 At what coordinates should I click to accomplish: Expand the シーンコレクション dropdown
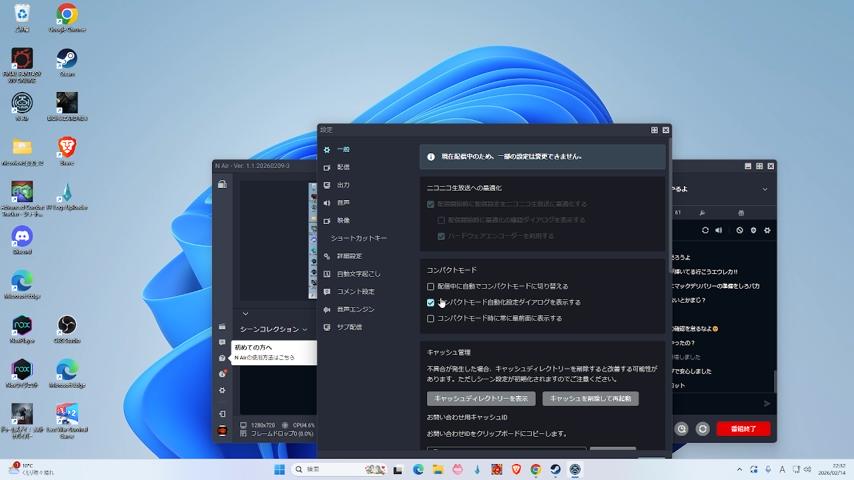tap(273, 329)
